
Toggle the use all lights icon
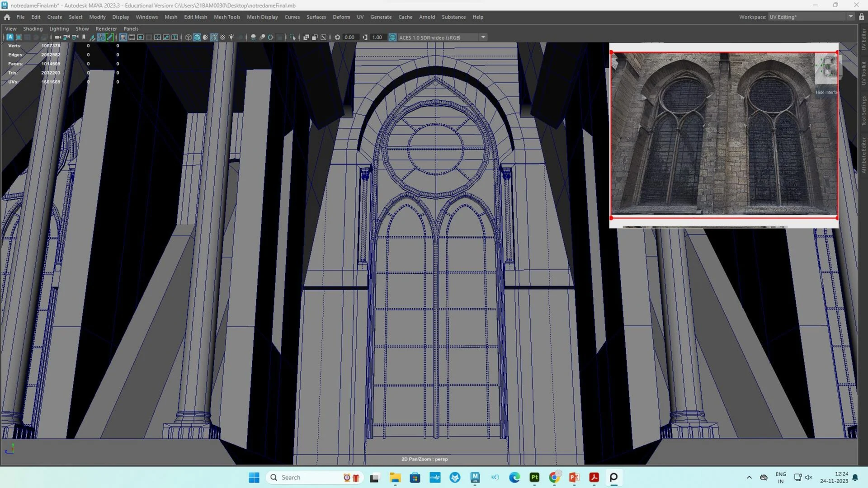[x=231, y=37]
